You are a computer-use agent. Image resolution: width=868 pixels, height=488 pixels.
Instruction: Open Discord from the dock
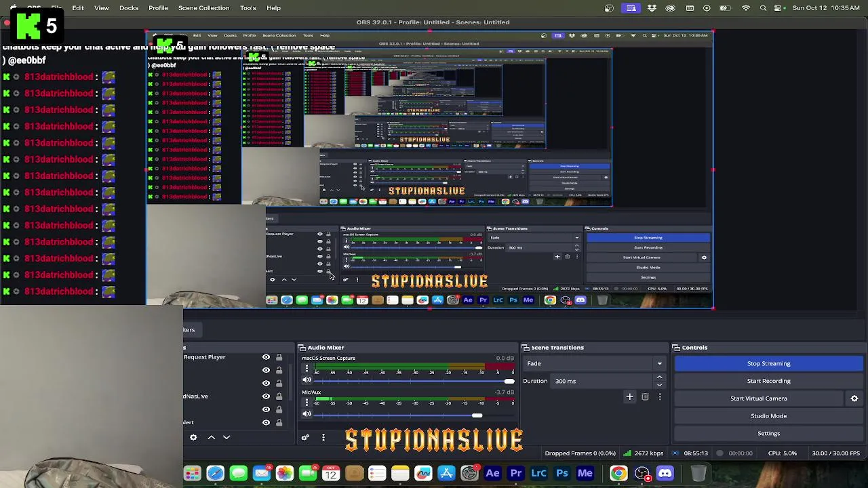[x=665, y=474]
